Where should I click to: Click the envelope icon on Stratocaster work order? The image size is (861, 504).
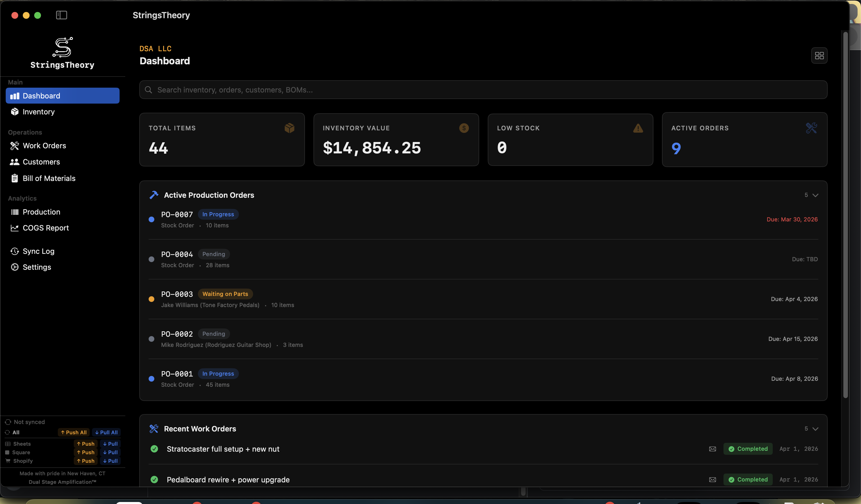pos(713,449)
